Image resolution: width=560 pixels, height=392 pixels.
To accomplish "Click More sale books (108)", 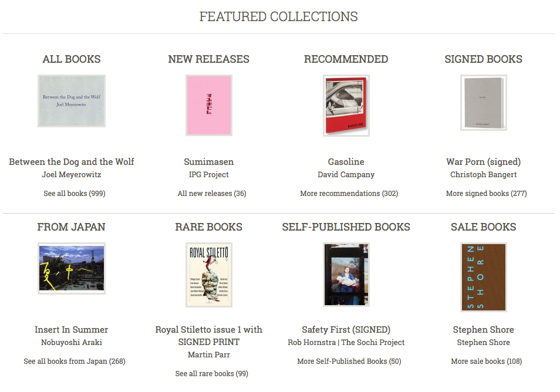I will pos(486,361).
